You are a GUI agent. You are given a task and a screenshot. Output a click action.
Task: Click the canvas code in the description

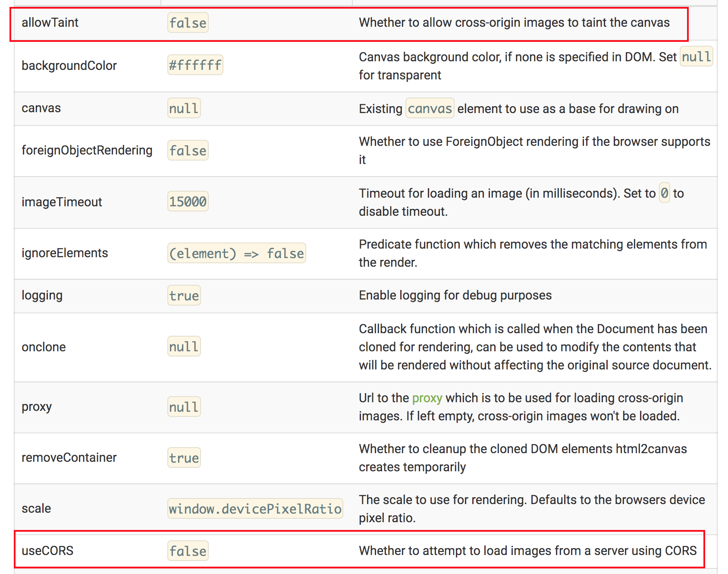point(430,108)
